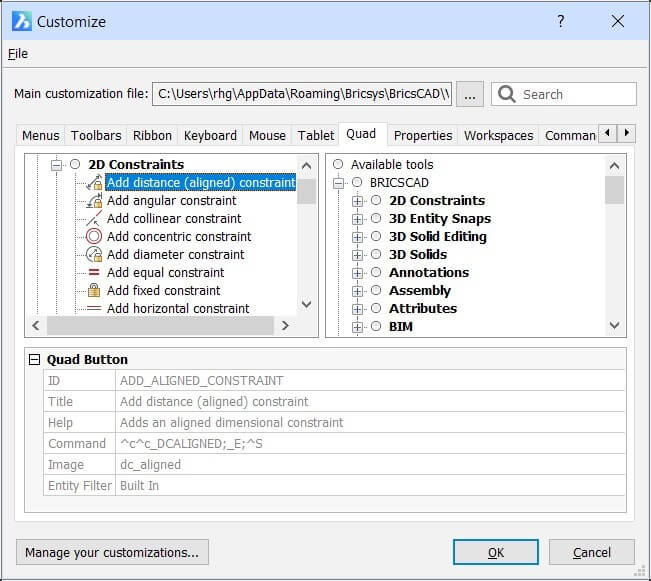Select the BRICSCAD radio circle
651x581 pixels.
(x=357, y=182)
